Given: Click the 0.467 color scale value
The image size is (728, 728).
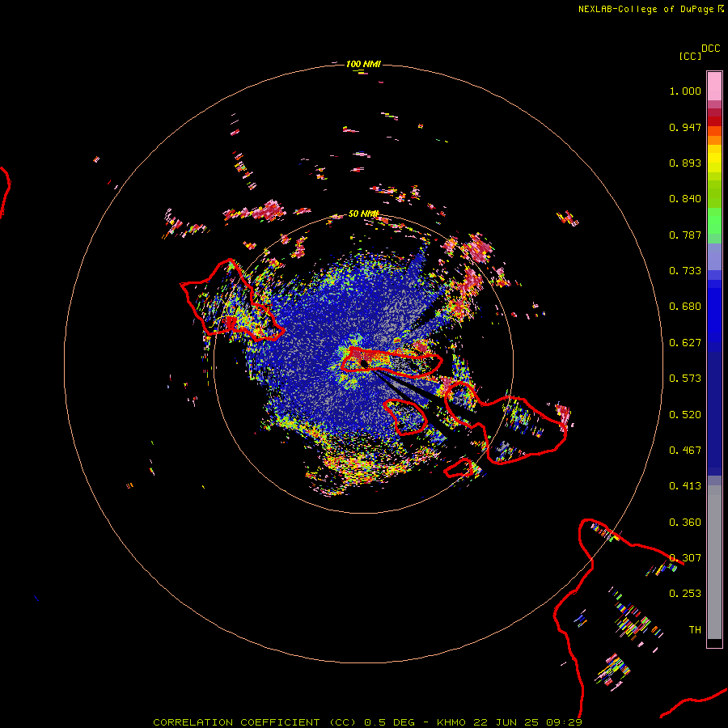Looking at the screenshot, I should click(x=685, y=451).
